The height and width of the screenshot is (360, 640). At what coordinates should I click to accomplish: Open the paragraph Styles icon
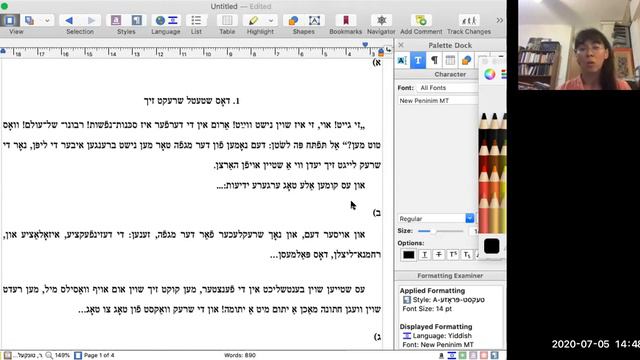136,20
